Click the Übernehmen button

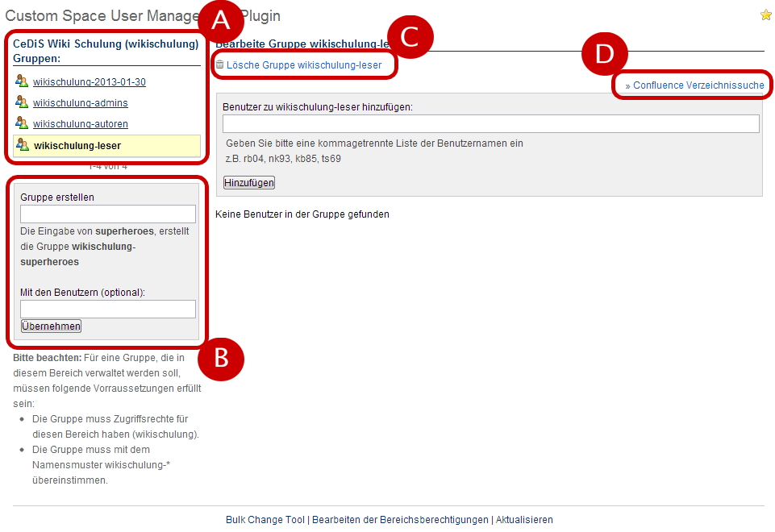click(51, 326)
